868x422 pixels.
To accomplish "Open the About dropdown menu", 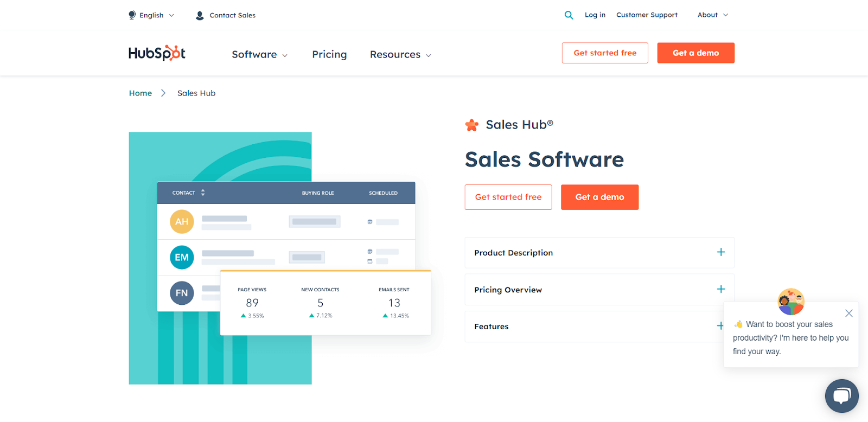I will [x=713, y=15].
